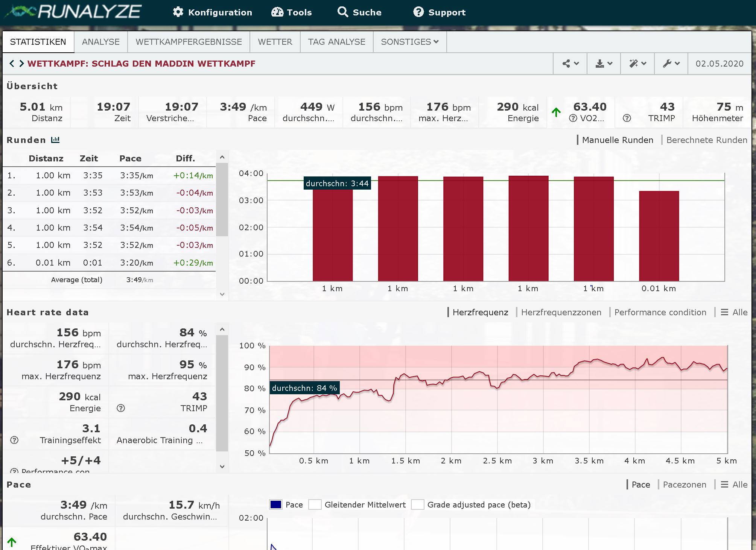
Task: Switch to the ANALYSE tab
Action: coord(100,42)
